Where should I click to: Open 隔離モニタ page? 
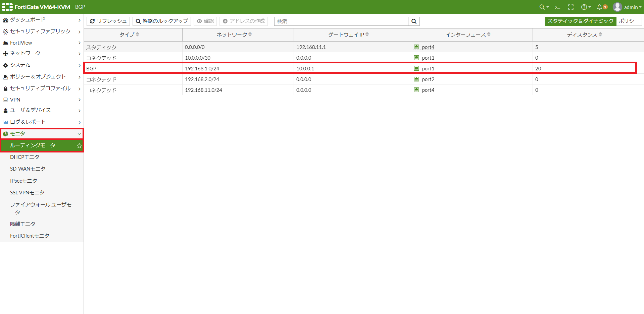click(x=42, y=224)
